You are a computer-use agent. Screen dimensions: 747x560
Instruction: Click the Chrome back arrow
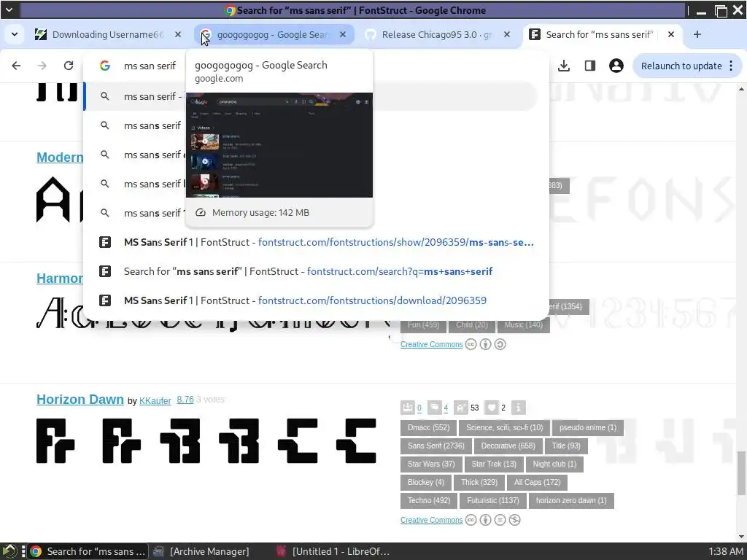point(16,66)
